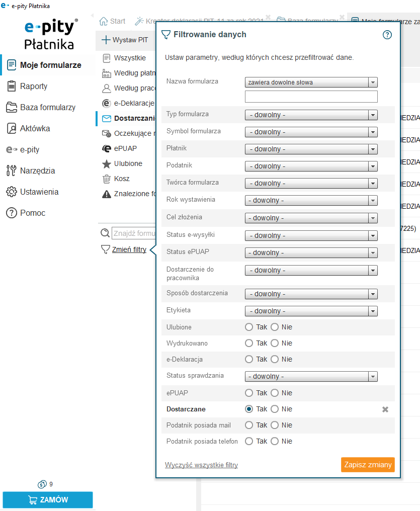Open Baza formularzy folder icon
420x511 pixels.
(x=12, y=107)
